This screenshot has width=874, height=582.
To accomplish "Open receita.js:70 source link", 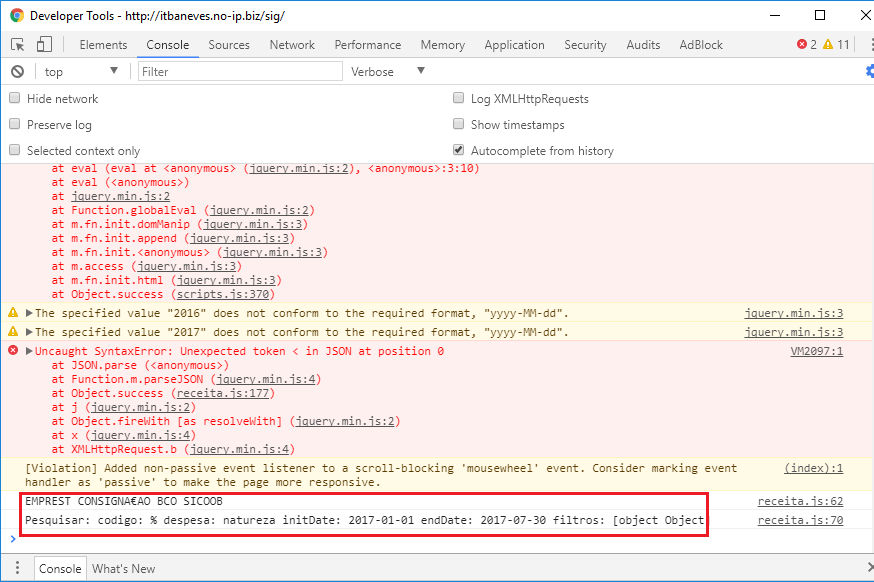I will point(800,520).
